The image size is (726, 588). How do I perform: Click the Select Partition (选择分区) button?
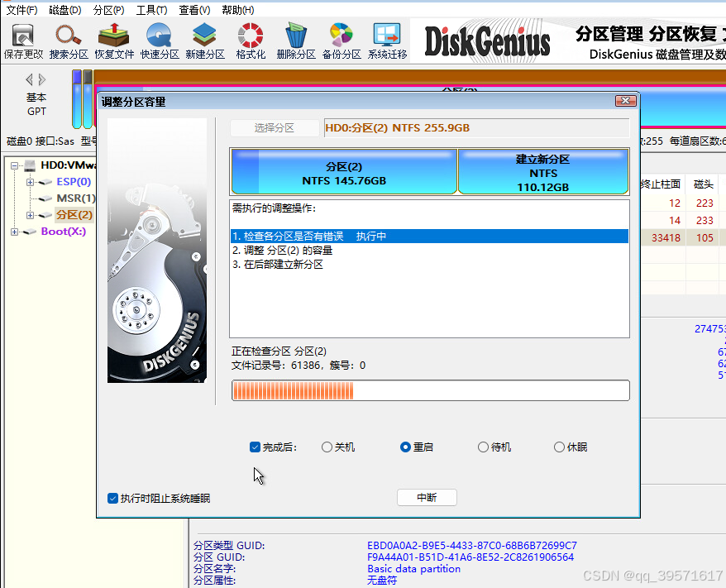point(274,128)
